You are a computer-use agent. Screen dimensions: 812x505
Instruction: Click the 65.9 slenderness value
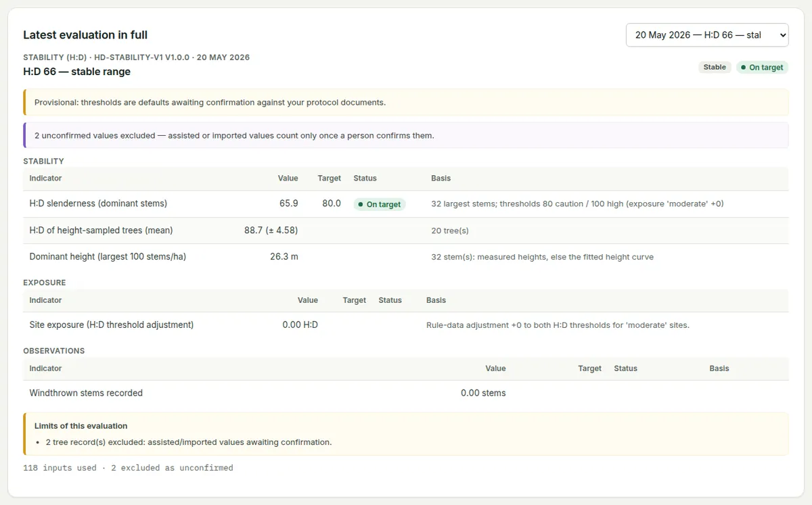(x=288, y=203)
